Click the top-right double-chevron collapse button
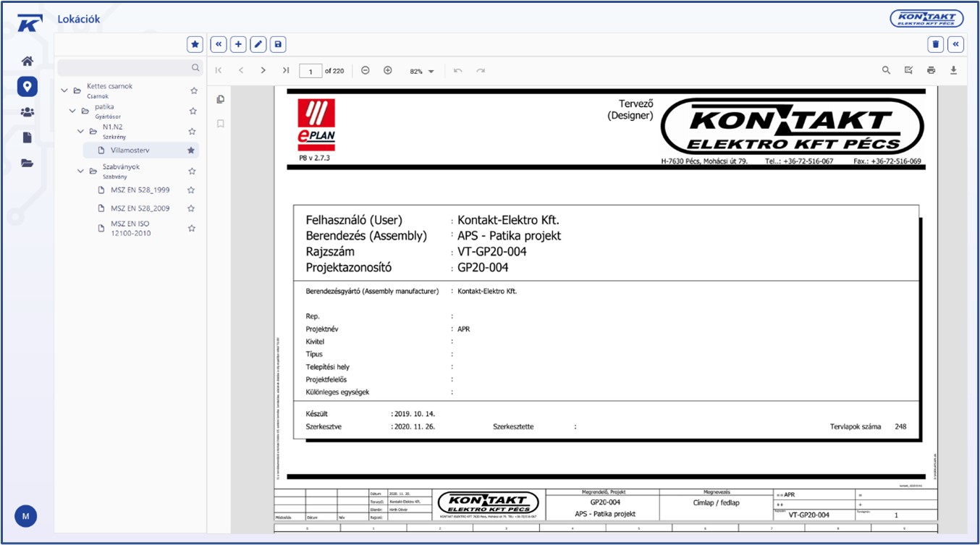Viewport: 980px width, 545px height. [956, 44]
